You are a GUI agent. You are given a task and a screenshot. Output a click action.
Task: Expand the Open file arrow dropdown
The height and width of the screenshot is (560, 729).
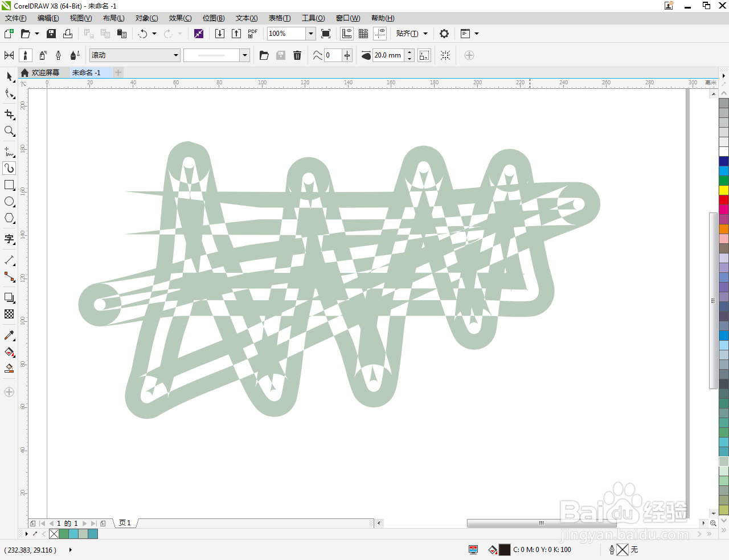click(37, 34)
